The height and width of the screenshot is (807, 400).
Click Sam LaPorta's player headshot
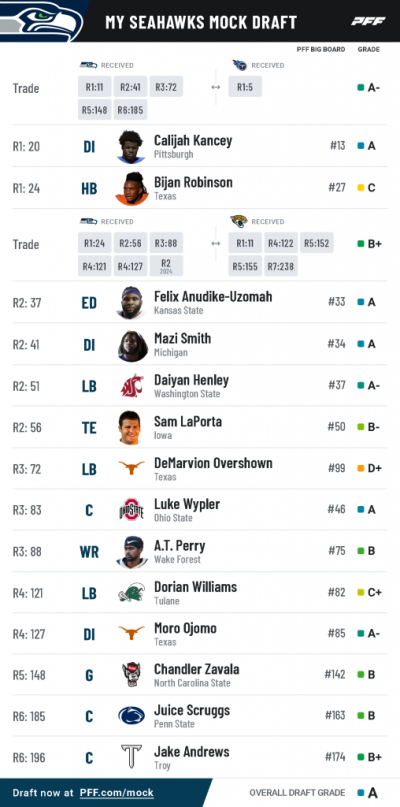(x=131, y=428)
